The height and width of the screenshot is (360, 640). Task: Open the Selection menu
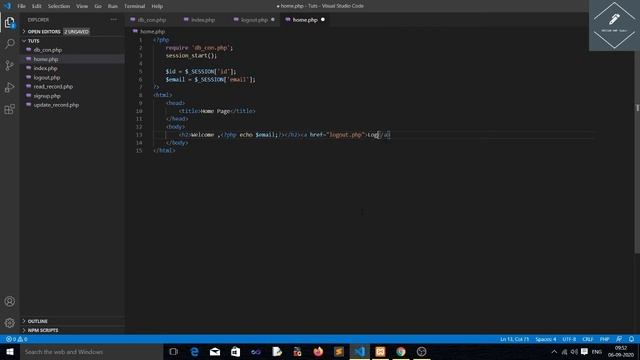click(59, 6)
